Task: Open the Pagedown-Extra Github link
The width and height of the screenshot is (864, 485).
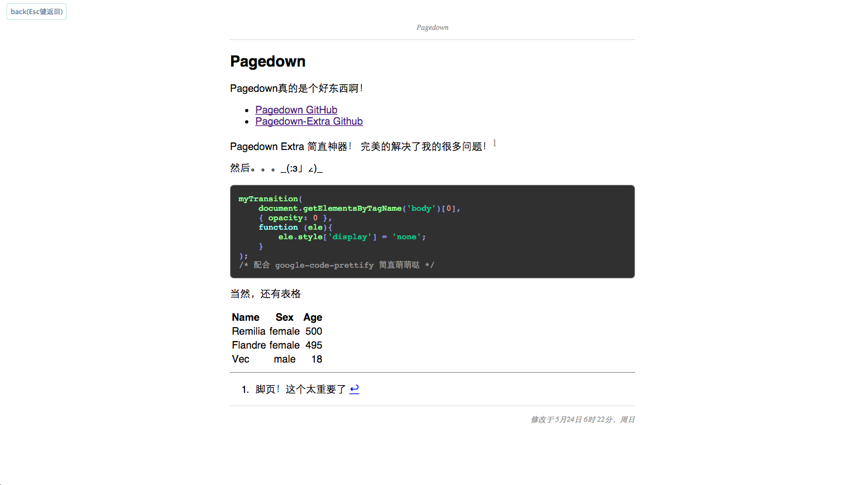Action: coord(309,121)
